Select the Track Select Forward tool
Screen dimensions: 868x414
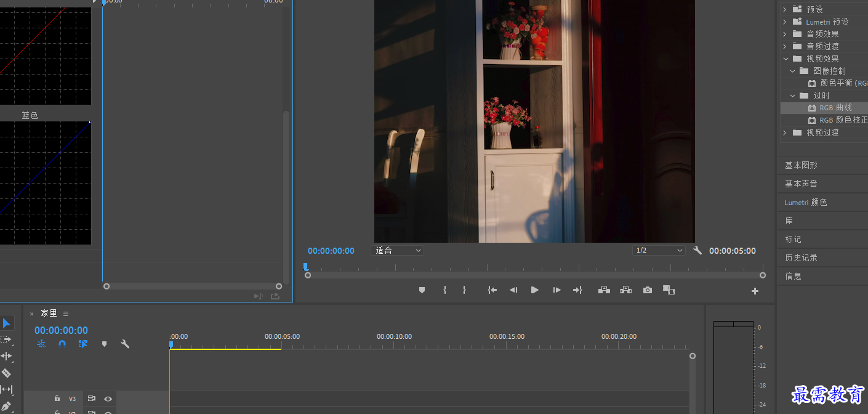pos(6,339)
